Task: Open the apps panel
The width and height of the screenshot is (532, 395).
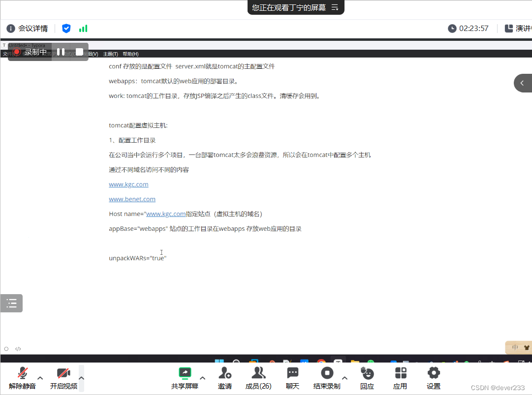Action: tap(401, 378)
